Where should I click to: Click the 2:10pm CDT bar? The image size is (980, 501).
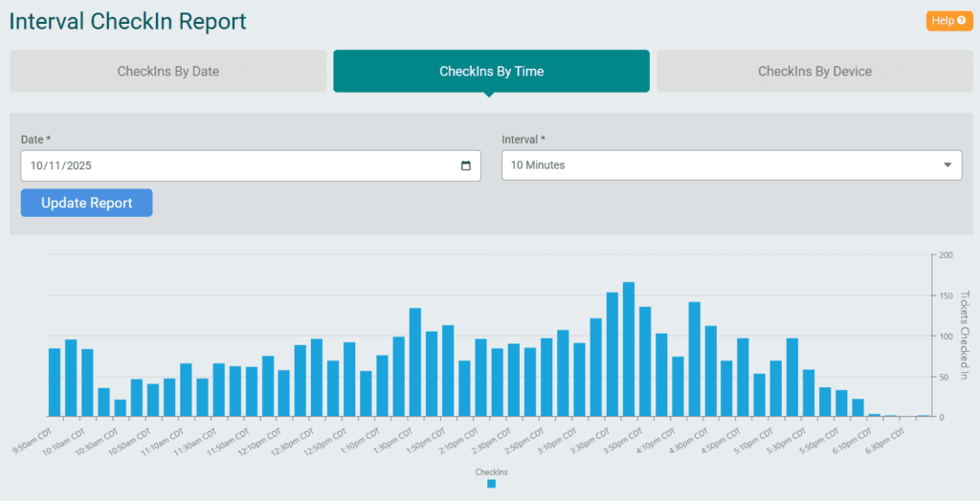click(481, 378)
